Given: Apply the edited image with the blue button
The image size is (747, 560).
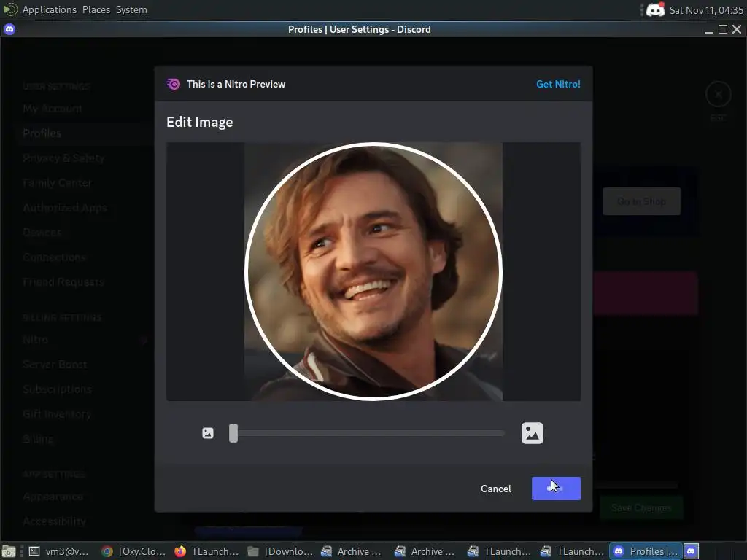Looking at the screenshot, I should tap(556, 489).
